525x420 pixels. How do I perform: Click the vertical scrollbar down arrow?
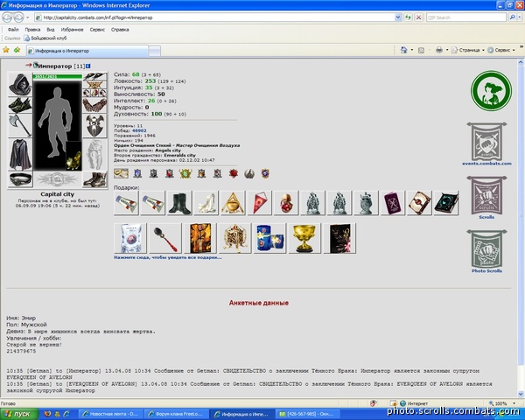point(521,395)
